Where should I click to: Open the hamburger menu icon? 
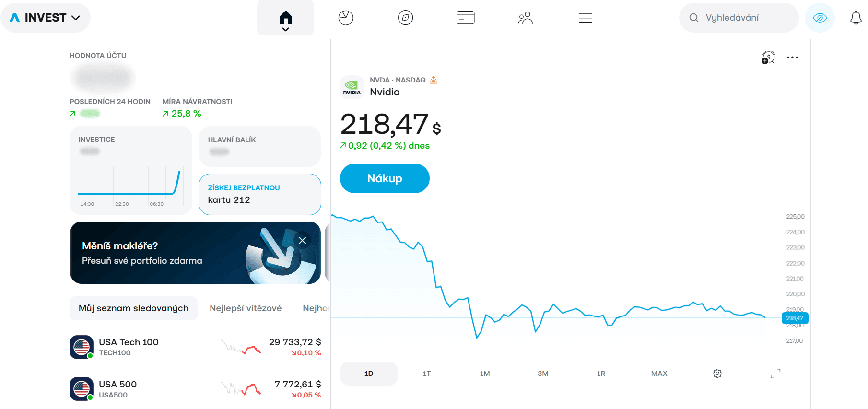(x=585, y=18)
